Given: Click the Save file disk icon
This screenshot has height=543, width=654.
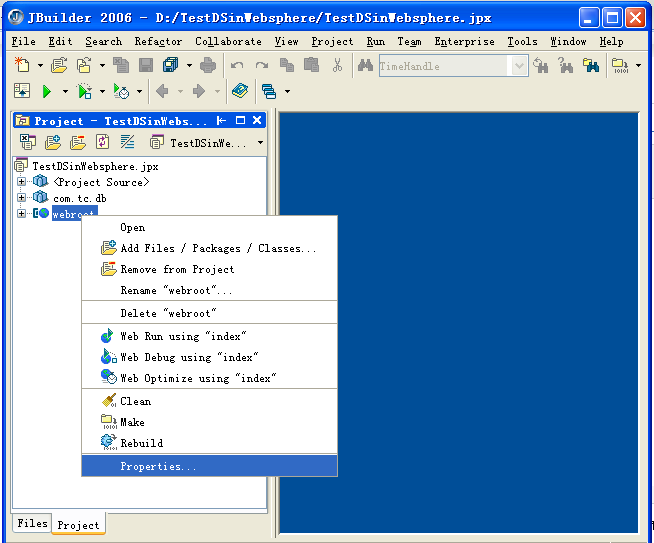Looking at the screenshot, I should (x=146, y=65).
